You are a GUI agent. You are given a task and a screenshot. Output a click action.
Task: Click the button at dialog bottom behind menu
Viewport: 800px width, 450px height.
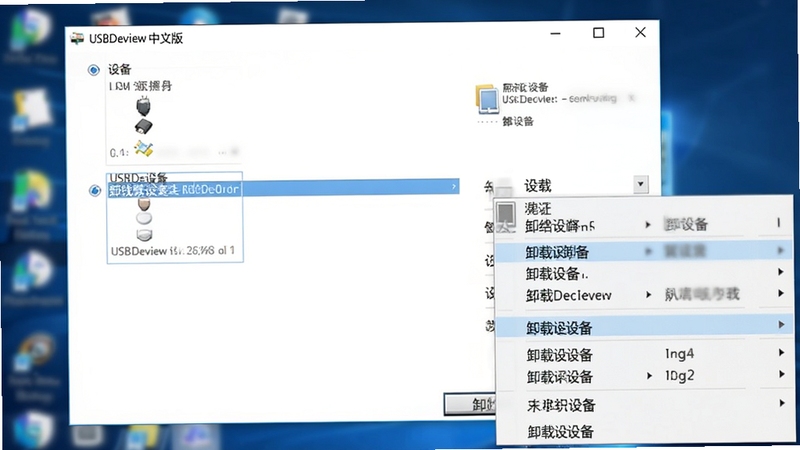click(x=470, y=404)
